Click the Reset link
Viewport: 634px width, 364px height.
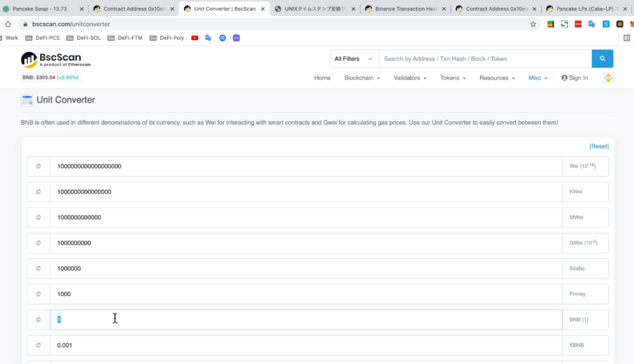(599, 147)
